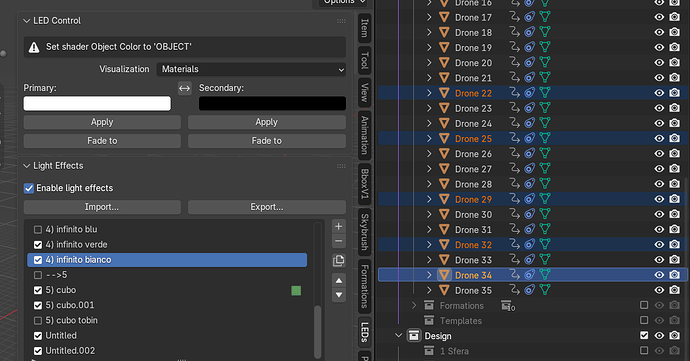Apply the secondary LED color
This screenshot has height=361, width=690.
(267, 122)
